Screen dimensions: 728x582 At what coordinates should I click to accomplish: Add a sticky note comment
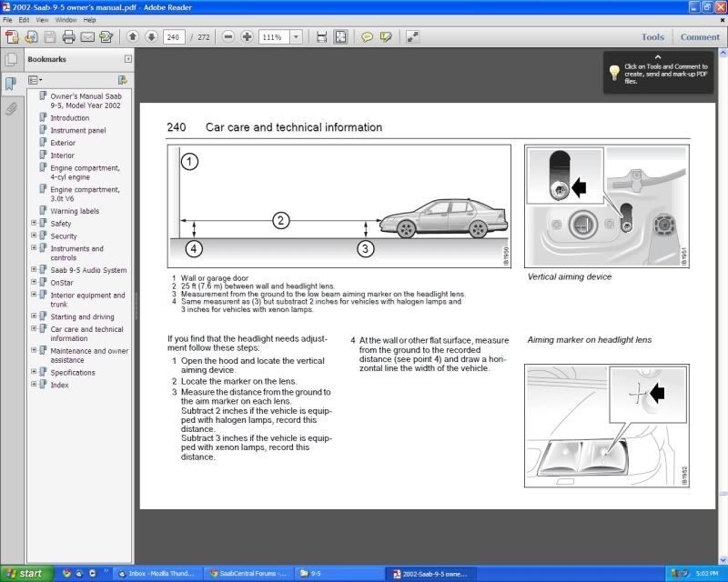(367, 36)
